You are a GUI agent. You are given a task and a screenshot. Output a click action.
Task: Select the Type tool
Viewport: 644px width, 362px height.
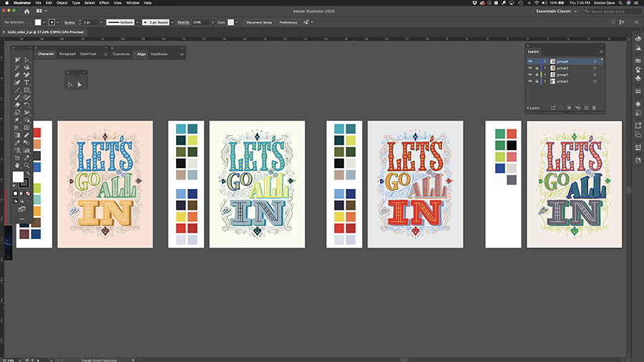[26, 82]
